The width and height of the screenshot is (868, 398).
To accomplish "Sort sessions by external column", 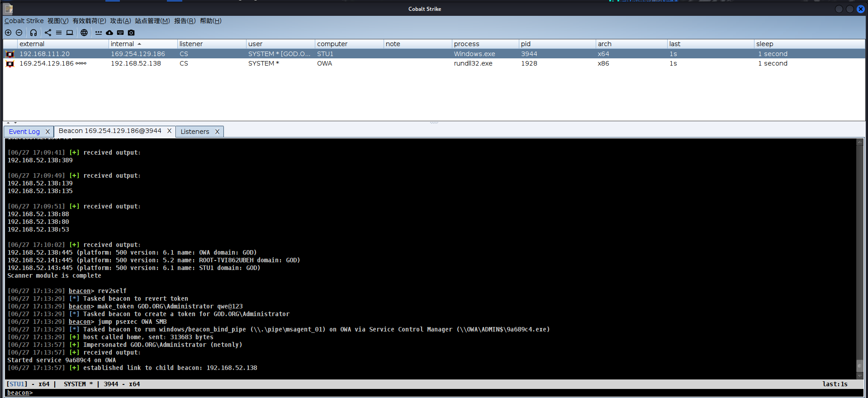I will (63, 44).
